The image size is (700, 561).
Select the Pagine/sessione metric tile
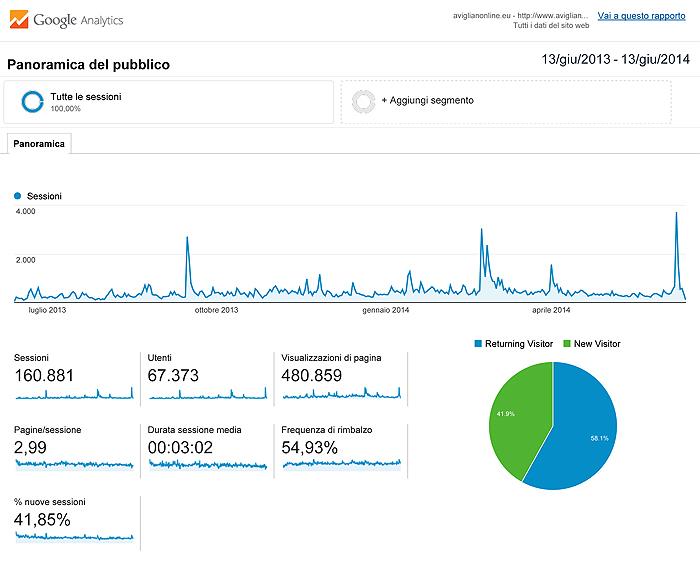[x=74, y=448]
